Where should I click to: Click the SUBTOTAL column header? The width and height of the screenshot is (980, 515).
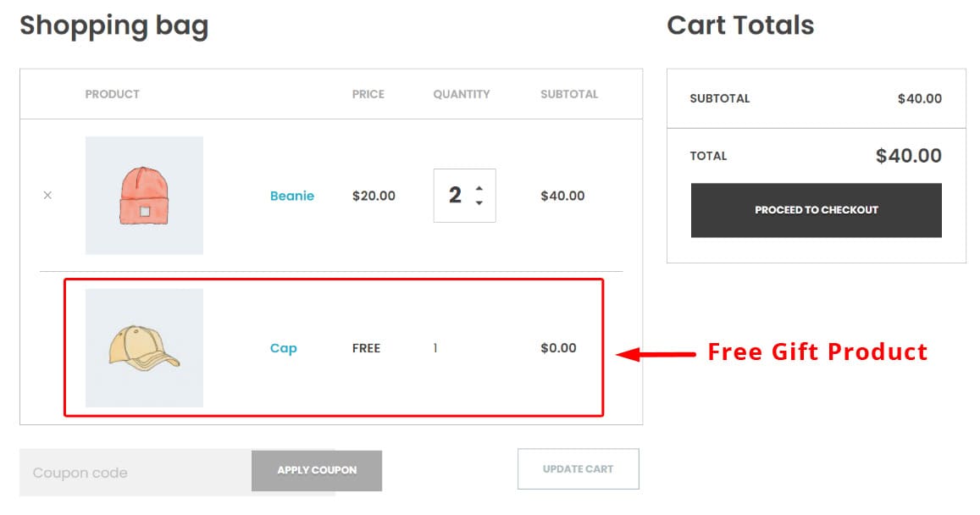568,94
